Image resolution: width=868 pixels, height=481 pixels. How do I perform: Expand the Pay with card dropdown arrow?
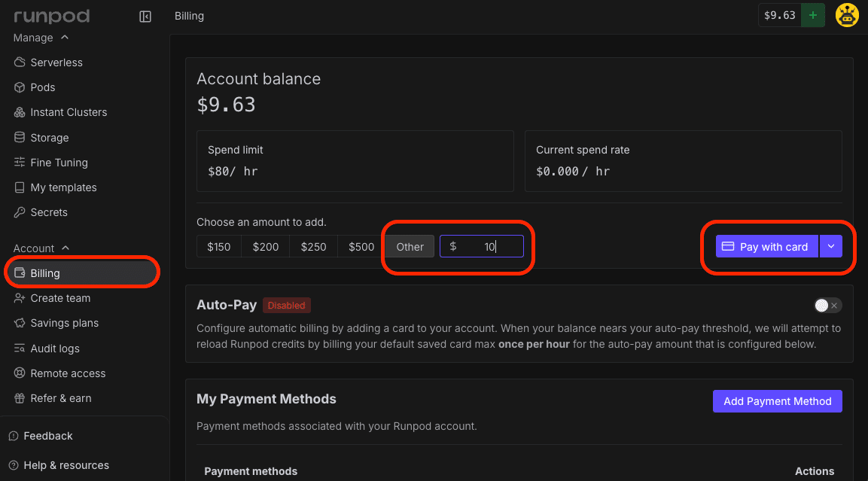(830, 246)
